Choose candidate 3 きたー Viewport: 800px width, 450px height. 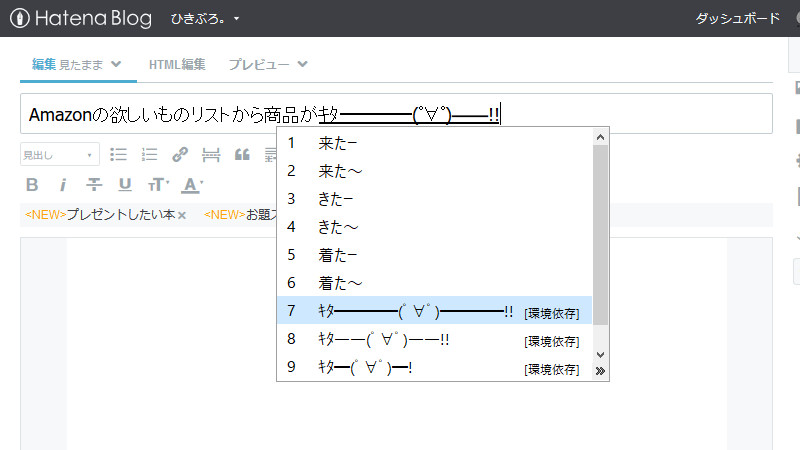point(434,198)
